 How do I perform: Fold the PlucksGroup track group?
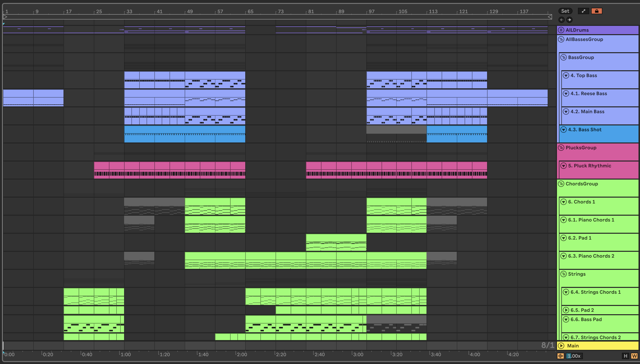pos(561,148)
